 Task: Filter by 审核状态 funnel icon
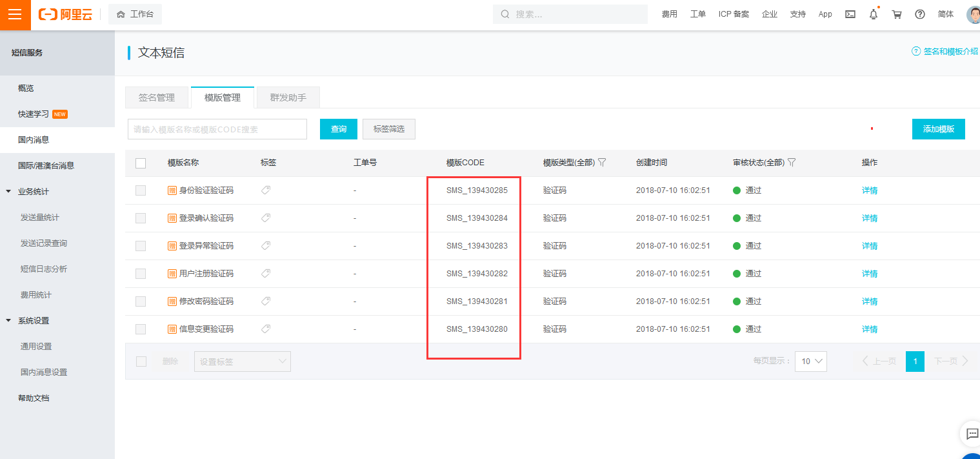[x=792, y=163]
